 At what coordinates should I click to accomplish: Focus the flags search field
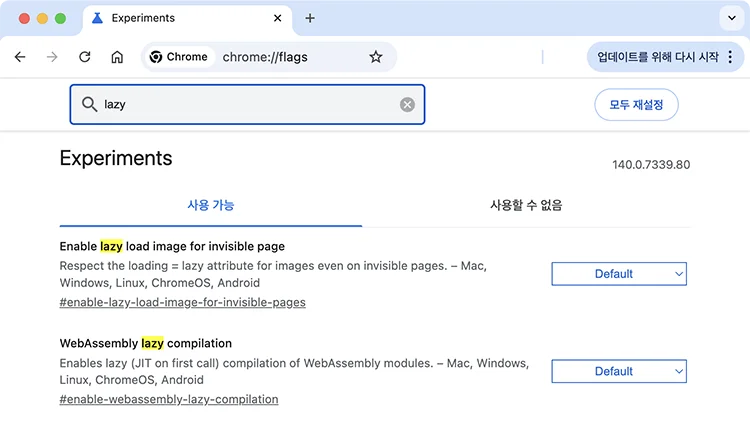pyautogui.click(x=247, y=104)
